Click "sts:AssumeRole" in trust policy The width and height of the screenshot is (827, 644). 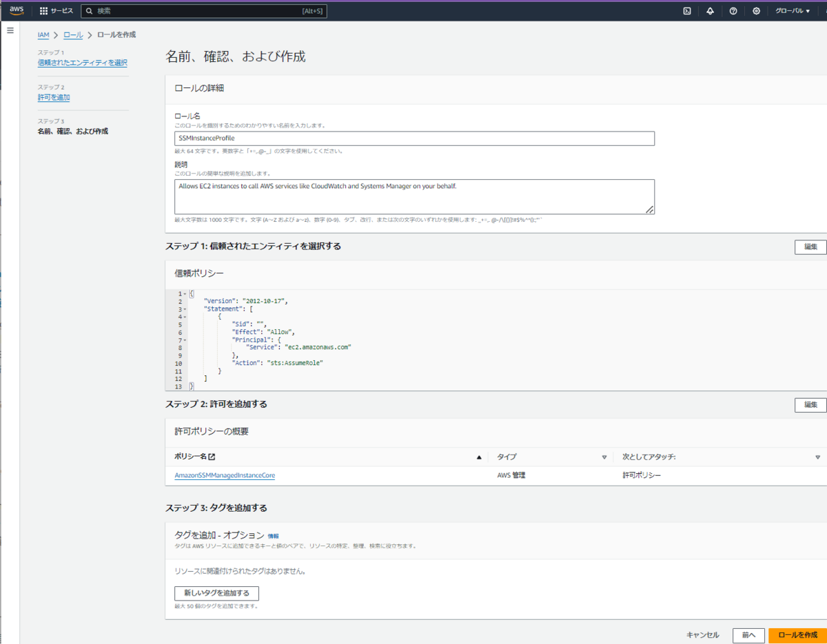click(x=294, y=362)
